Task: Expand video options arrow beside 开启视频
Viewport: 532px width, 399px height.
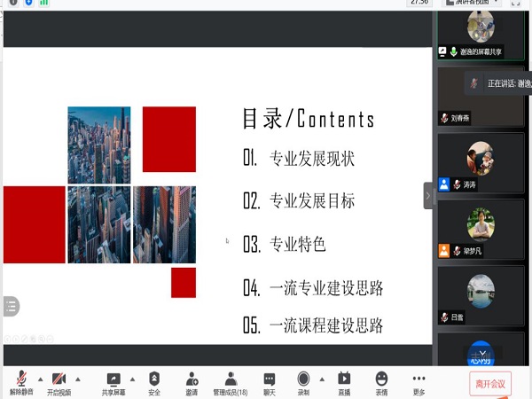Action: pyautogui.click(x=78, y=379)
